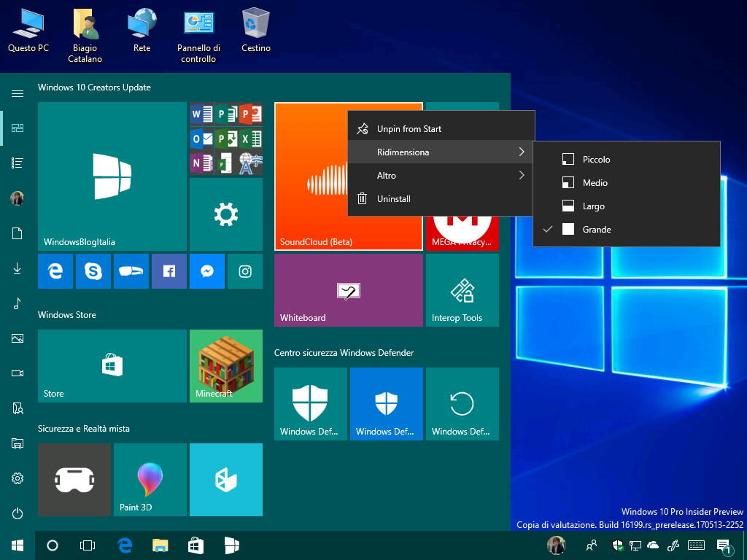Click the power icon in Start rail
This screenshot has width=747, height=560.
18,513
